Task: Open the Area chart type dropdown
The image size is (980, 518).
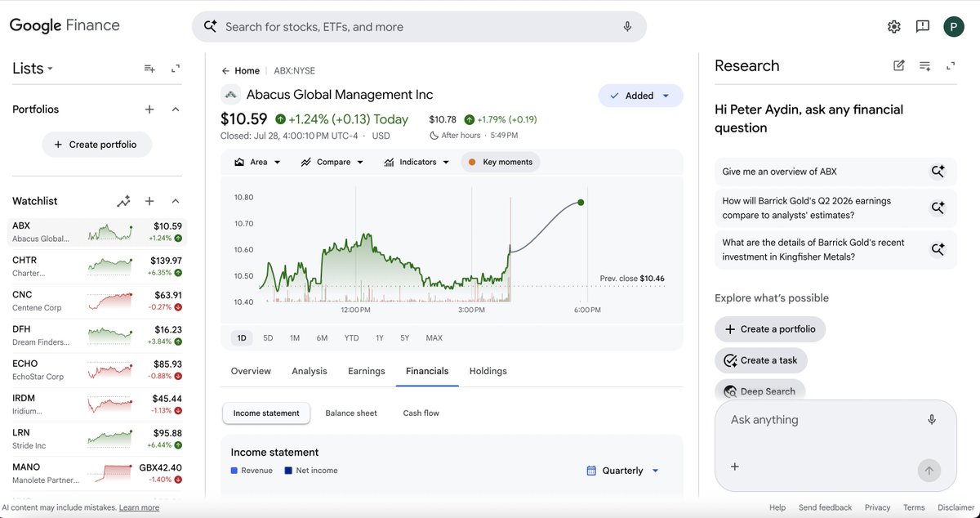Action: pos(257,162)
